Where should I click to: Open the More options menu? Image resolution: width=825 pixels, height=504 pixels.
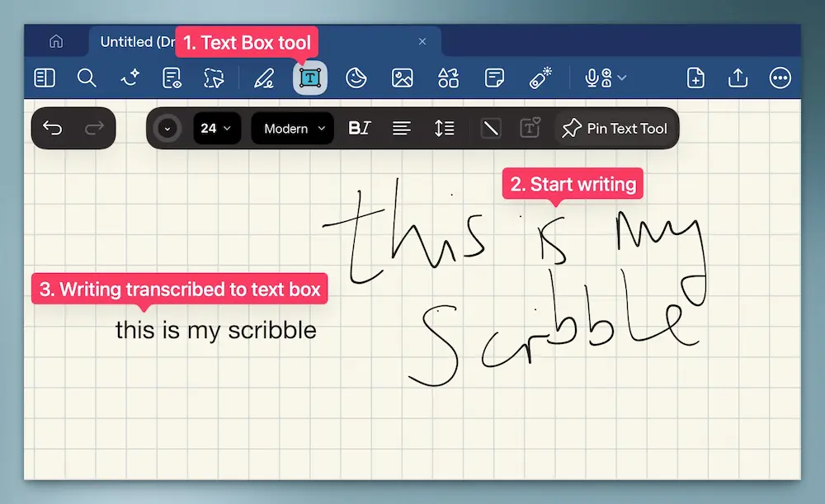[x=780, y=78]
